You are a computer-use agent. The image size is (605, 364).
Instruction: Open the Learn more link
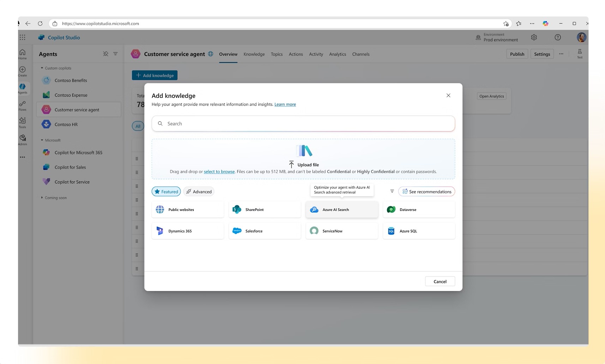pyautogui.click(x=285, y=104)
